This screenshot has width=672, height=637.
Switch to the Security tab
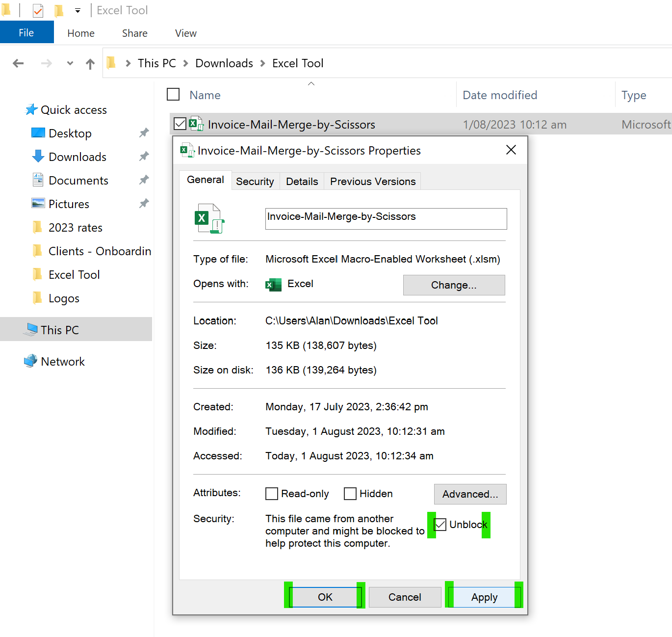coord(255,182)
